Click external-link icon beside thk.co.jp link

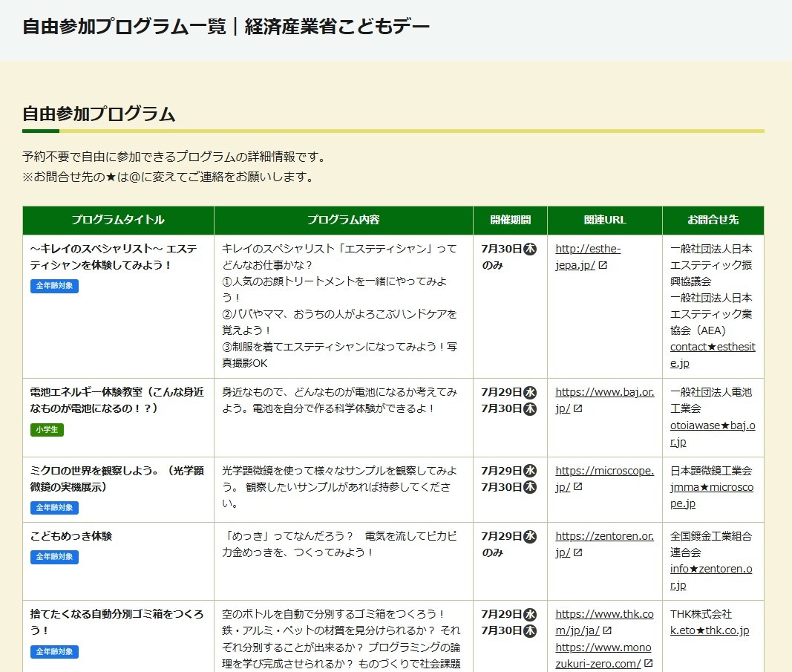607,630
